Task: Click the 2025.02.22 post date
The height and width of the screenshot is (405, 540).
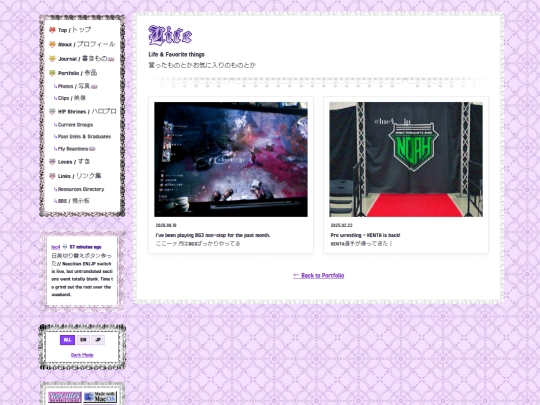Action: point(341,225)
